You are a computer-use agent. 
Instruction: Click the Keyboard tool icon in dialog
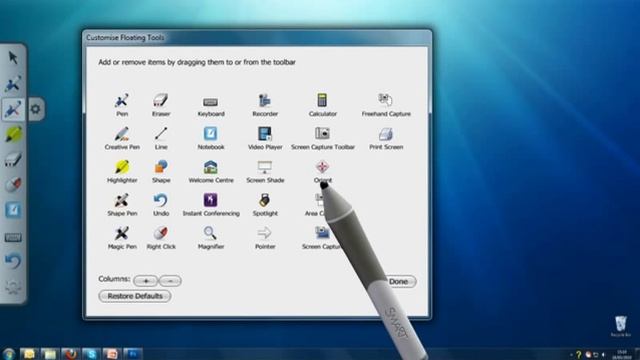[211, 102]
